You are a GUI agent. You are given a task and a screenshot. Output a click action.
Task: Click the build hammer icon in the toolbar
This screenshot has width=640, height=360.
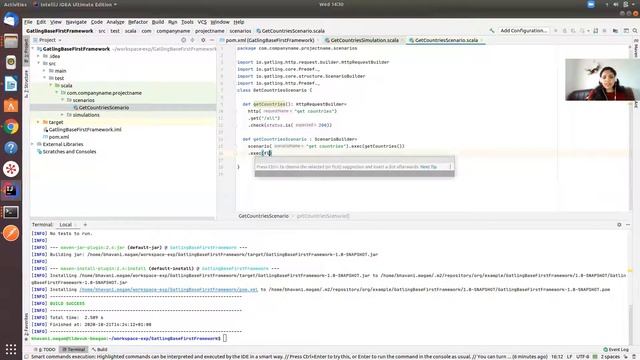click(x=492, y=31)
